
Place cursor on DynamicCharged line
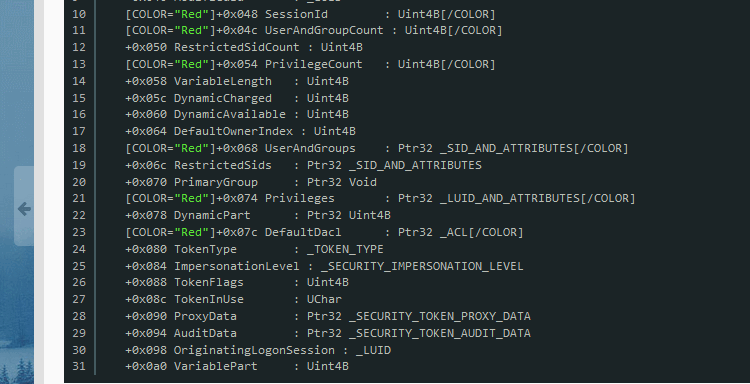(237, 98)
